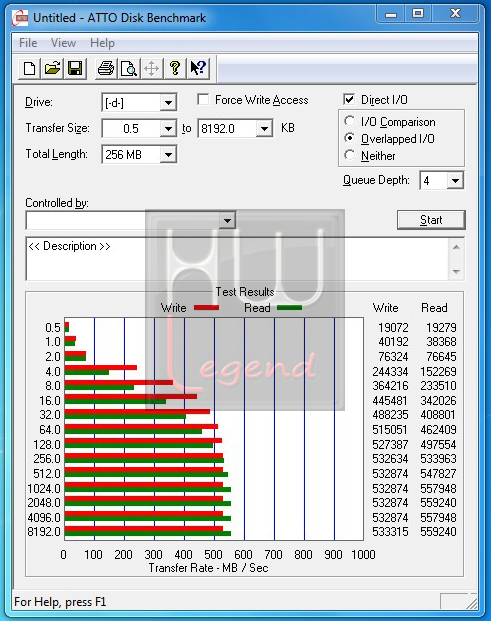Expand the Drive dropdown
This screenshot has width=491, height=621.
tap(168, 103)
